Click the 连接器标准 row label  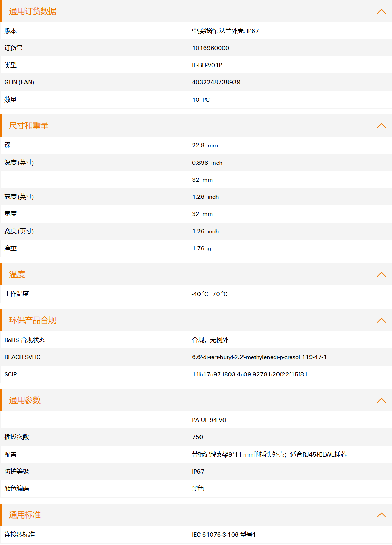[20, 535]
